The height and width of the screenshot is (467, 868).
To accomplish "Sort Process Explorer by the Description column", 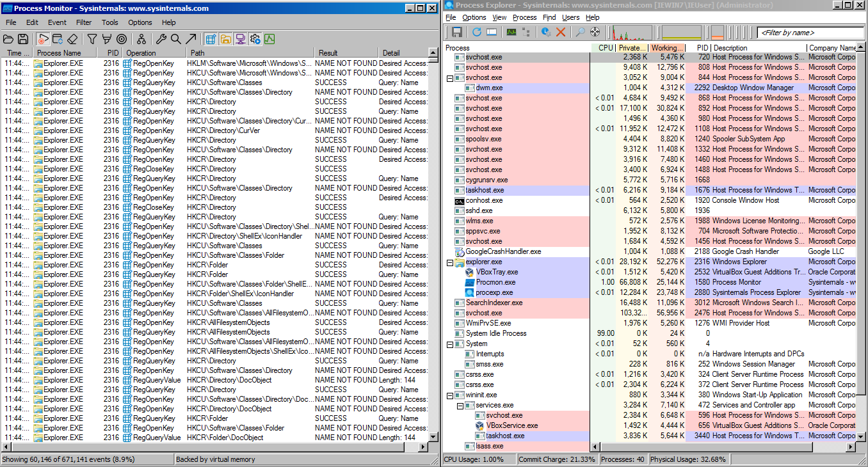I will [x=758, y=48].
